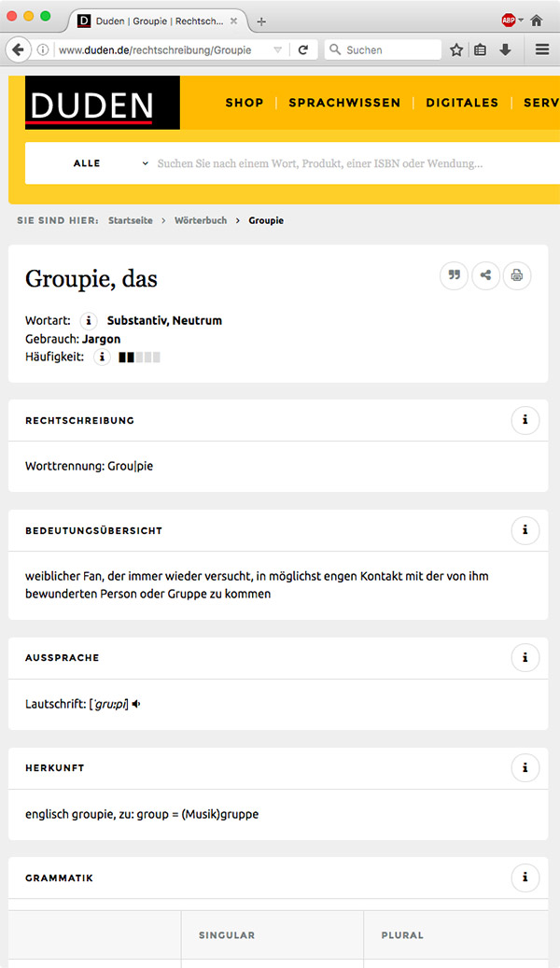The image size is (560, 968).
Task: Select the Duden Groupie browser tab
Action: [158, 21]
